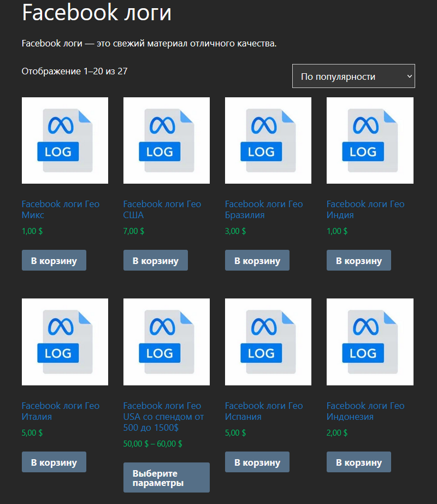Click the LOG image for Гео Бразилия
This screenshot has width=437, height=504.
(x=268, y=140)
